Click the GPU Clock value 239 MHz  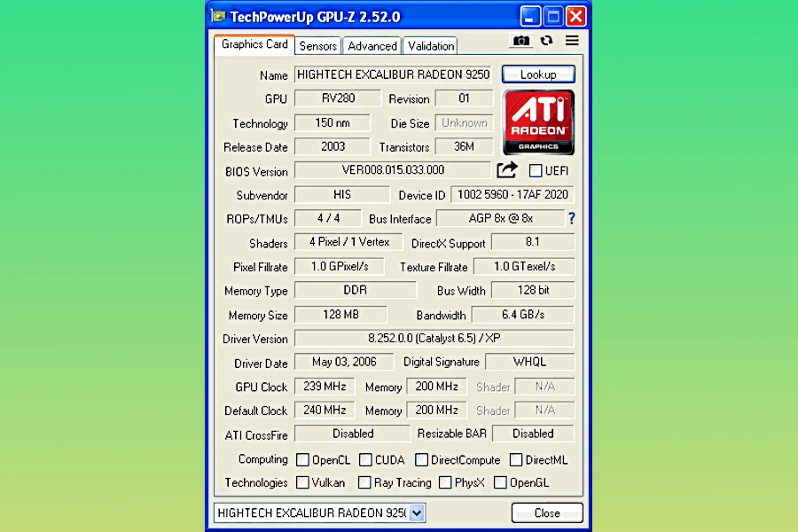pyautogui.click(x=325, y=387)
